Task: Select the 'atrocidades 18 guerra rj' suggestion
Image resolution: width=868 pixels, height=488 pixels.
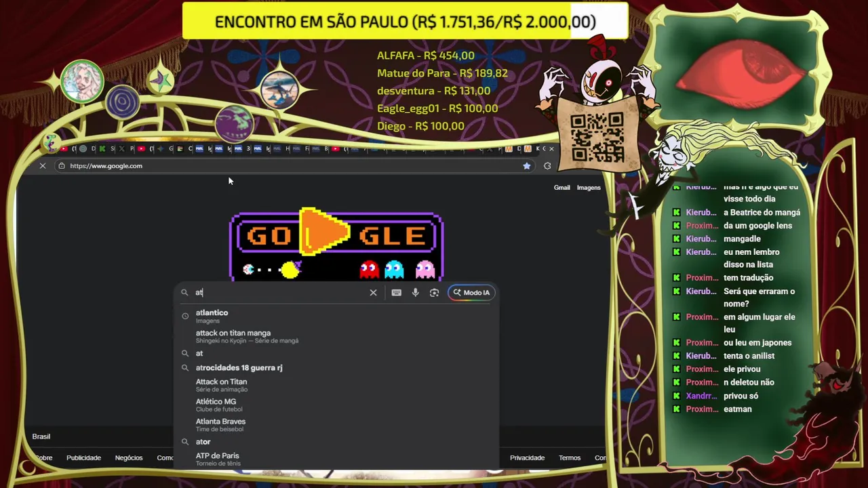Action: pyautogui.click(x=336, y=368)
